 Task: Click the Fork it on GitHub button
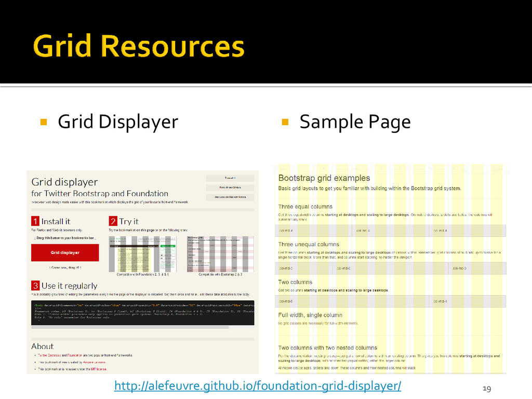pyautogui.click(x=230, y=188)
